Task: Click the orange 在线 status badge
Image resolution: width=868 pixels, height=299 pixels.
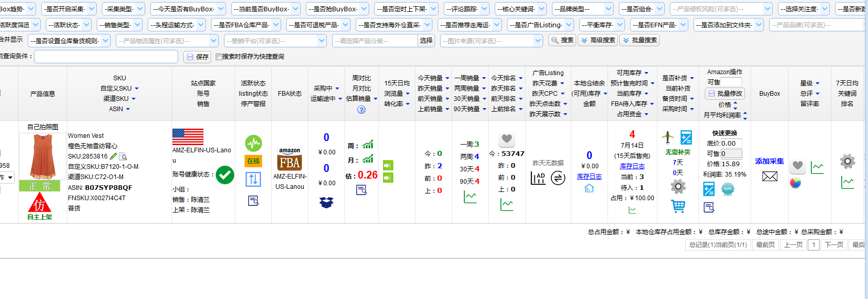Action: pos(253,161)
